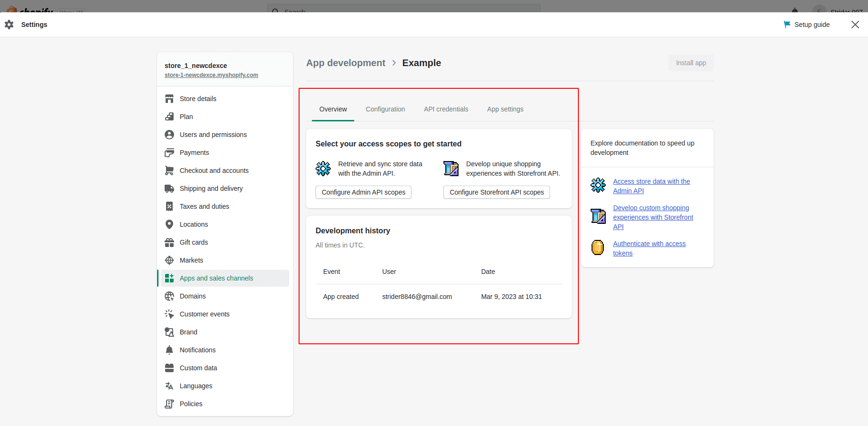Click the Brand icon in sidebar
The width and height of the screenshot is (868, 426).
tap(169, 332)
